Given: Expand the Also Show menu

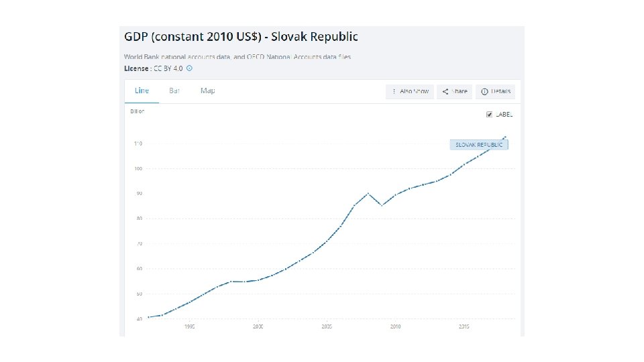Looking at the screenshot, I should (x=410, y=91).
